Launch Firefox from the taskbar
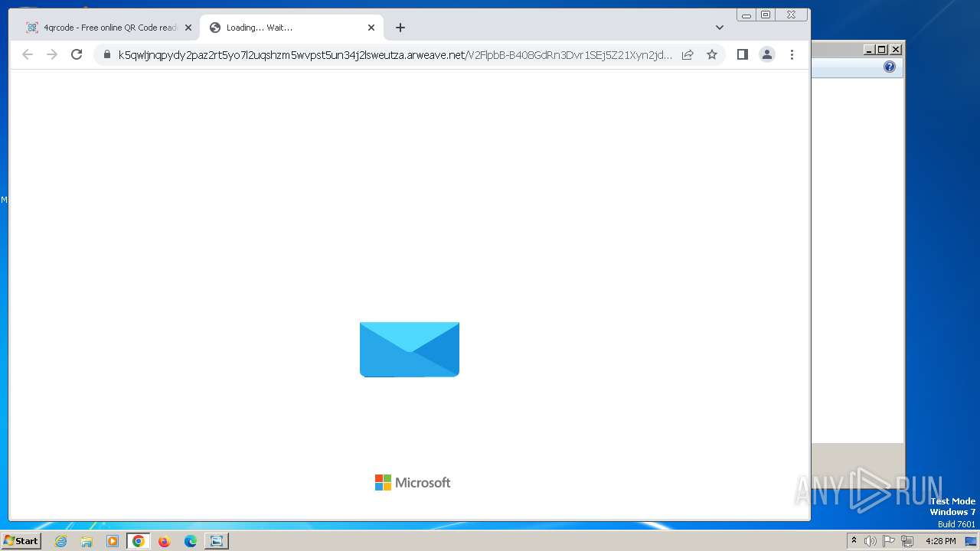 [x=164, y=541]
